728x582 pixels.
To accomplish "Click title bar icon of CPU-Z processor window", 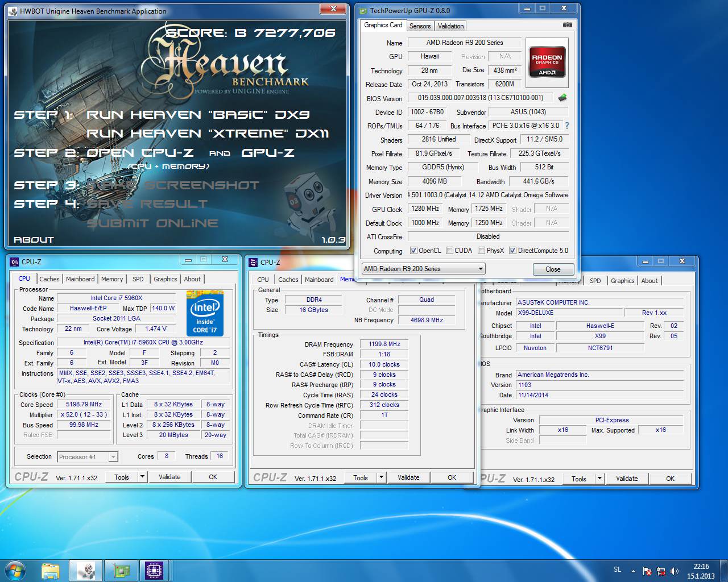I will point(14,261).
